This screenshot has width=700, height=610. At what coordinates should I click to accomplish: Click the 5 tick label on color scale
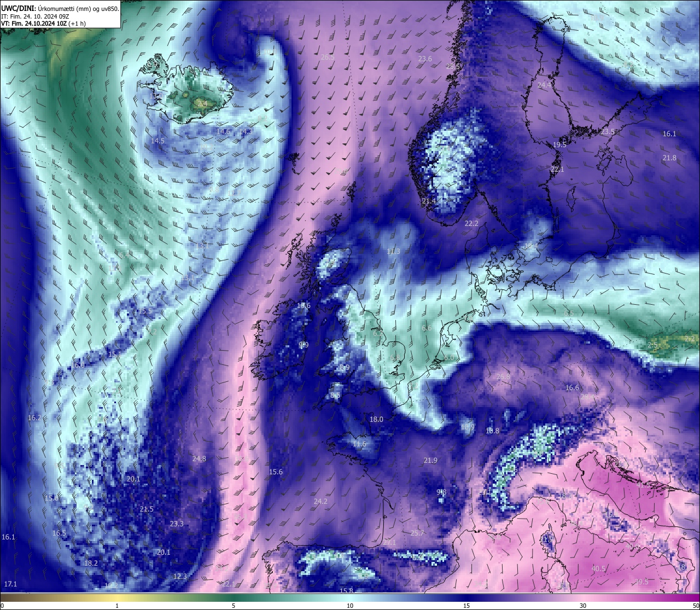tap(234, 606)
